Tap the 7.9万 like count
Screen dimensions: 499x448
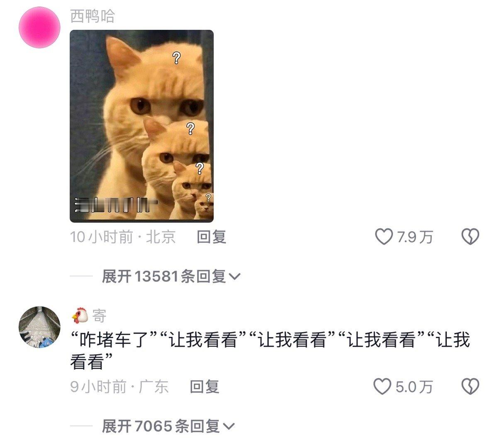point(414,237)
